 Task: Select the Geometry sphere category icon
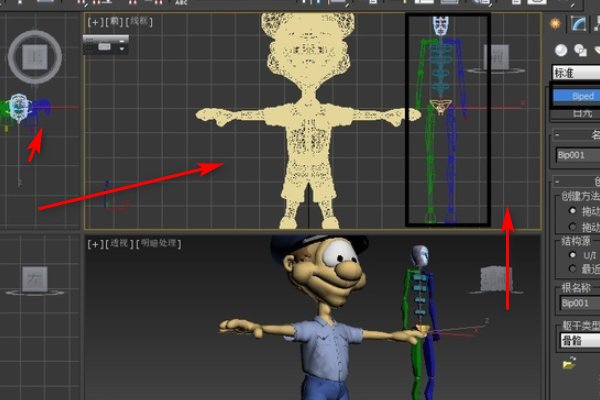(561, 50)
